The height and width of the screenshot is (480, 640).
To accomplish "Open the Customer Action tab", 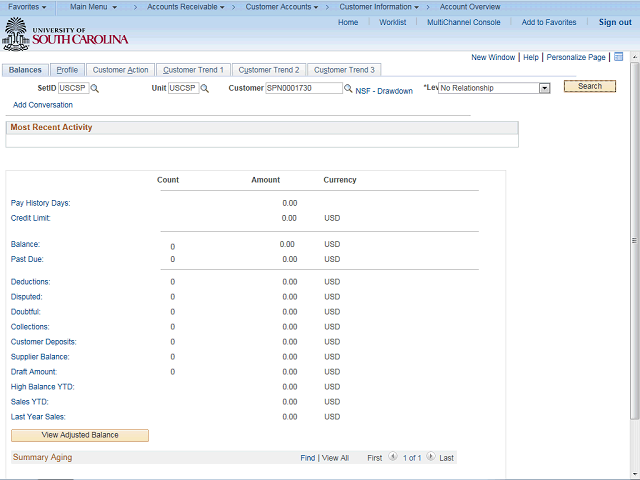I will (120, 70).
